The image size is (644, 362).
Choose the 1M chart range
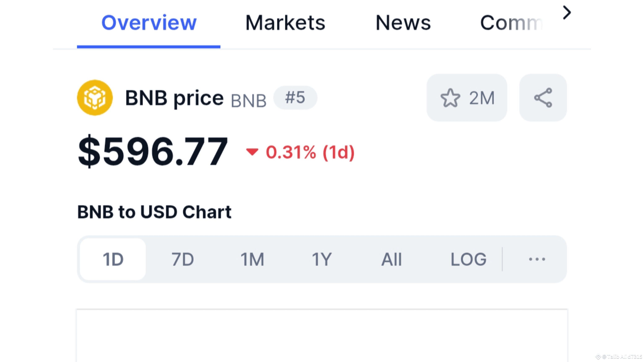(252, 259)
